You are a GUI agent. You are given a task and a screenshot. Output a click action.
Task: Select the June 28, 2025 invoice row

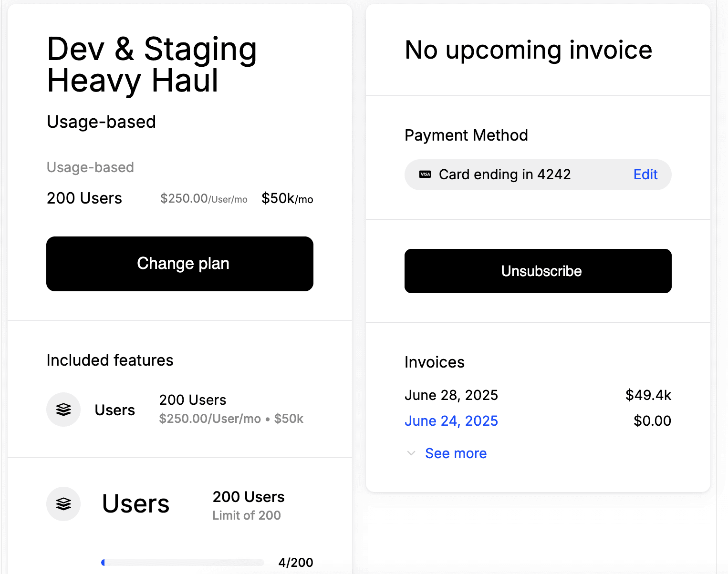pyautogui.click(x=451, y=395)
